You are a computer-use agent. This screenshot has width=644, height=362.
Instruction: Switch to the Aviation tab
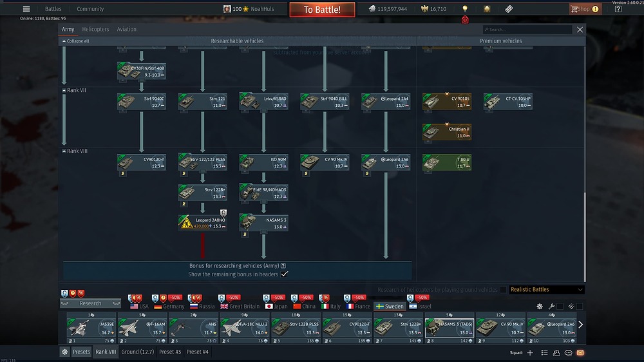126,29
